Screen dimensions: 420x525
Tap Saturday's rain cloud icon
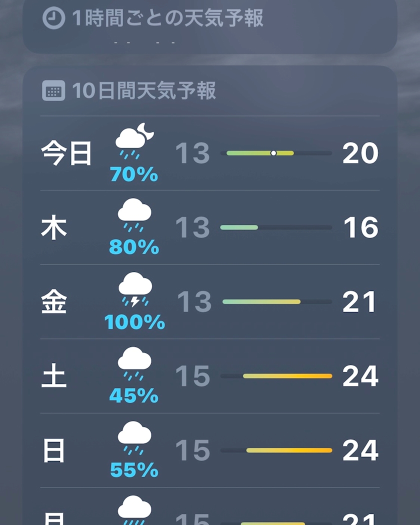click(134, 362)
